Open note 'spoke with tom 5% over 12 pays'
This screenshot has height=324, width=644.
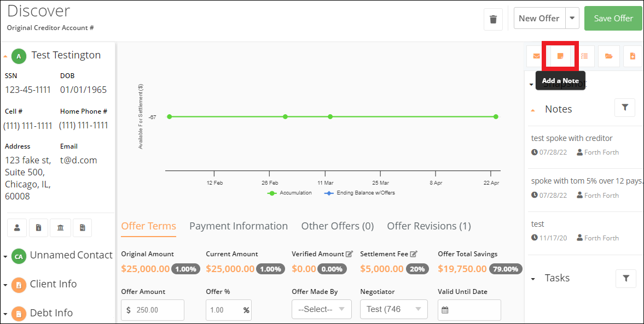coord(587,181)
